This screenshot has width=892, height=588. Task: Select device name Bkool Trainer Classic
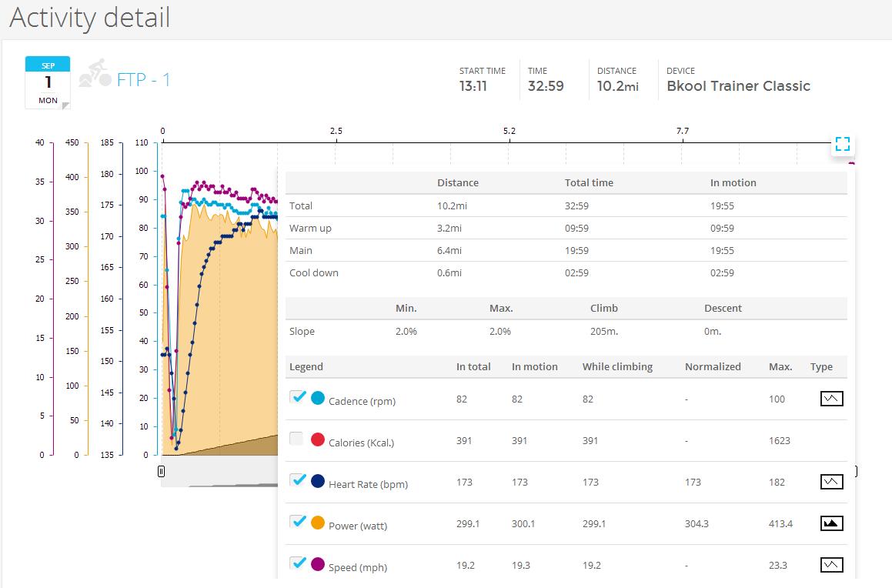(x=738, y=86)
